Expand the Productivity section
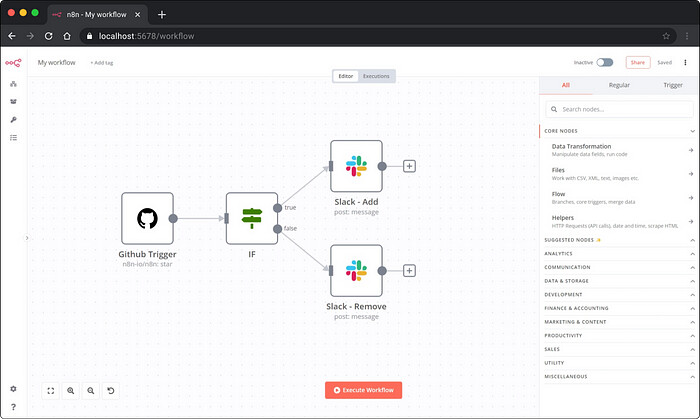This screenshot has height=419, width=700. (620, 336)
